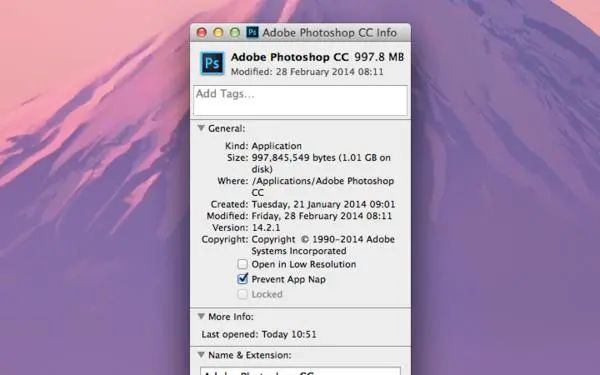Zoom the Info window with green button
Image resolution: width=600 pixels, height=375 pixels.
pos(235,33)
